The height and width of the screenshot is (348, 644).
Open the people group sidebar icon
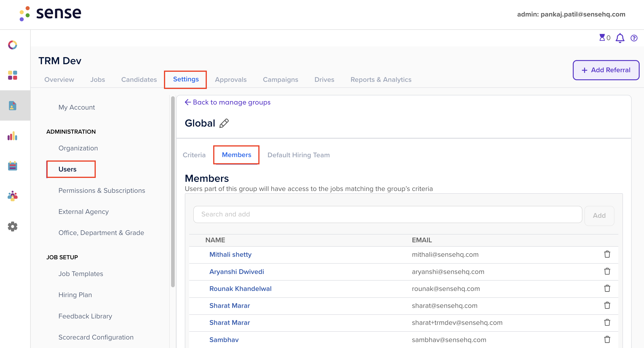(x=13, y=196)
